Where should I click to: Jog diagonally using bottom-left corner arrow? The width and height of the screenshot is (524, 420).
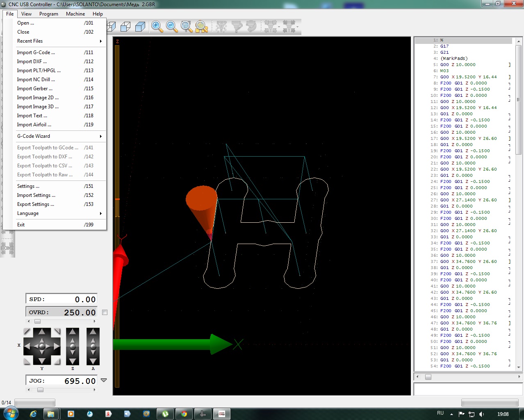[27, 361]
